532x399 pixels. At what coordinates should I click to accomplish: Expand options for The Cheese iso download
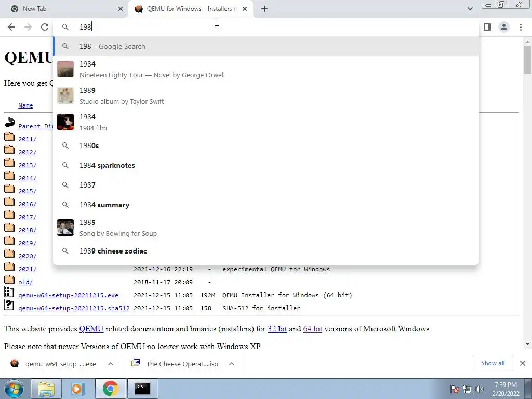tap(232, 364)
